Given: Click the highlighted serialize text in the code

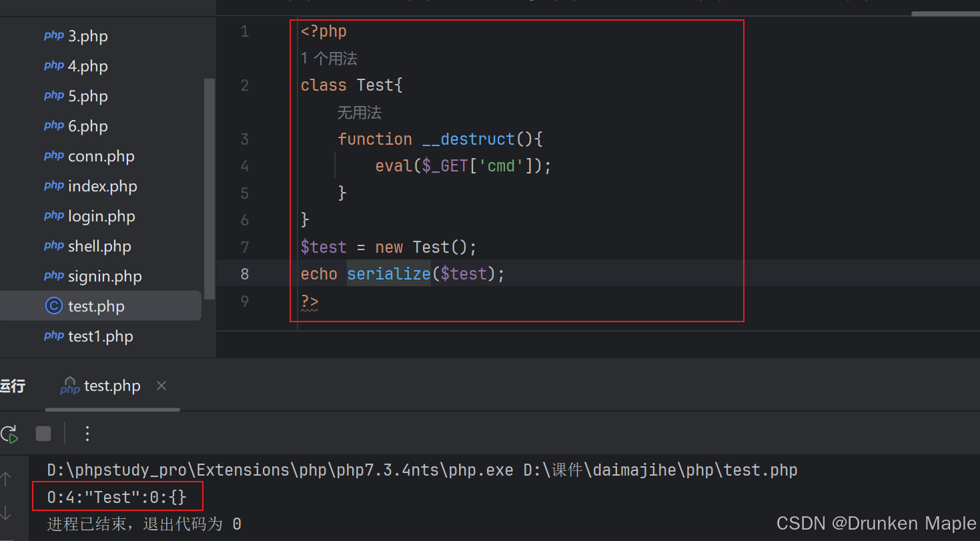Looking at the screenshot, I should coord(388,274).
